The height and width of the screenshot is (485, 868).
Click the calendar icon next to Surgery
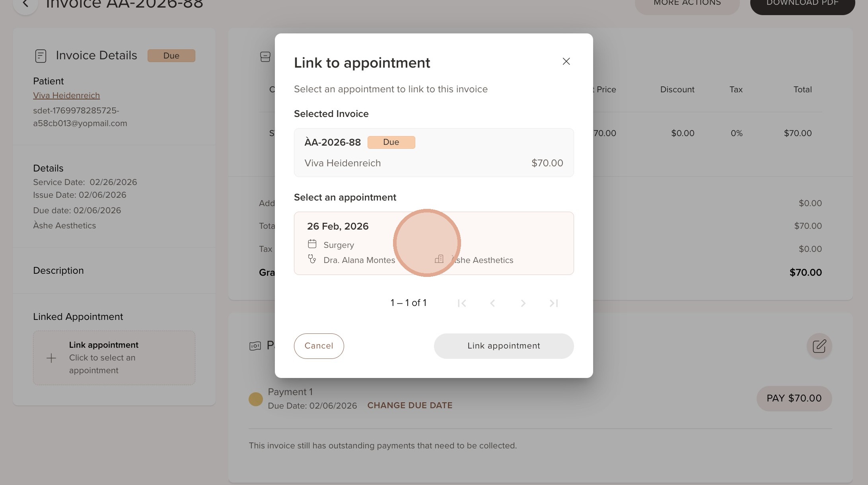coord(312,244)
